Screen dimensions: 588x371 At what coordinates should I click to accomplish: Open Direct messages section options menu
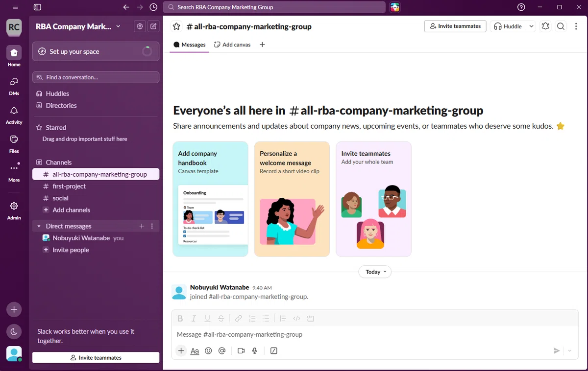click(152, 226)
